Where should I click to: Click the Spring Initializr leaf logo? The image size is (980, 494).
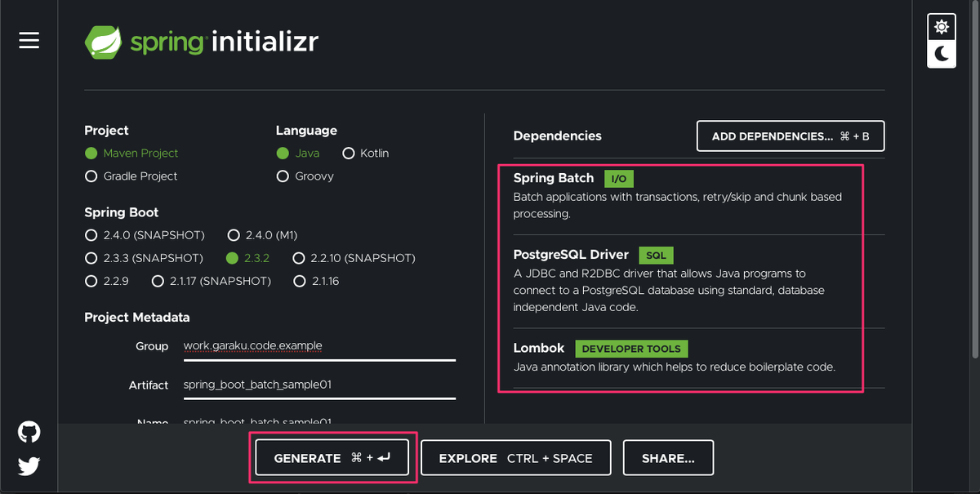[104, 42]
